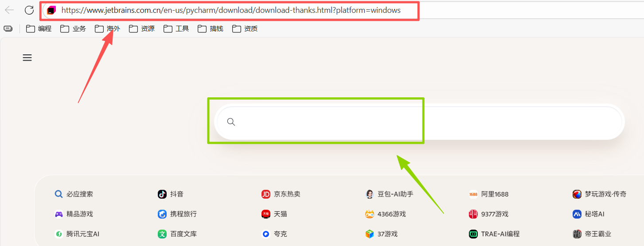The height and width of the screenshot is (246, 644).
Task: Open the 夸克 shortcut icon
Action: (266, 234)
